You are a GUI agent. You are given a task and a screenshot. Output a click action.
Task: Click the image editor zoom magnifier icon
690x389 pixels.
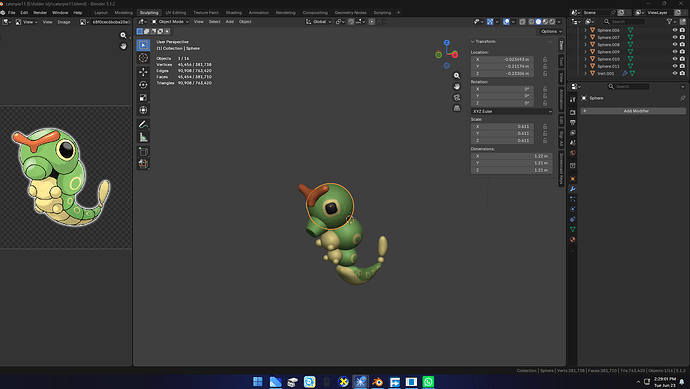[123, 35]
